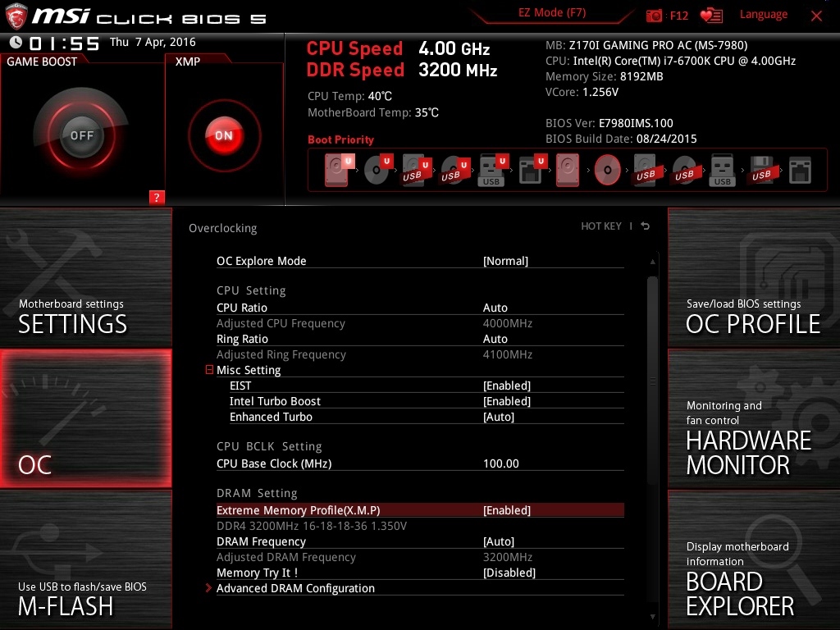840x630 pixels.
Task: Click the XMP tab label
Action: click(x=188, y=62)
